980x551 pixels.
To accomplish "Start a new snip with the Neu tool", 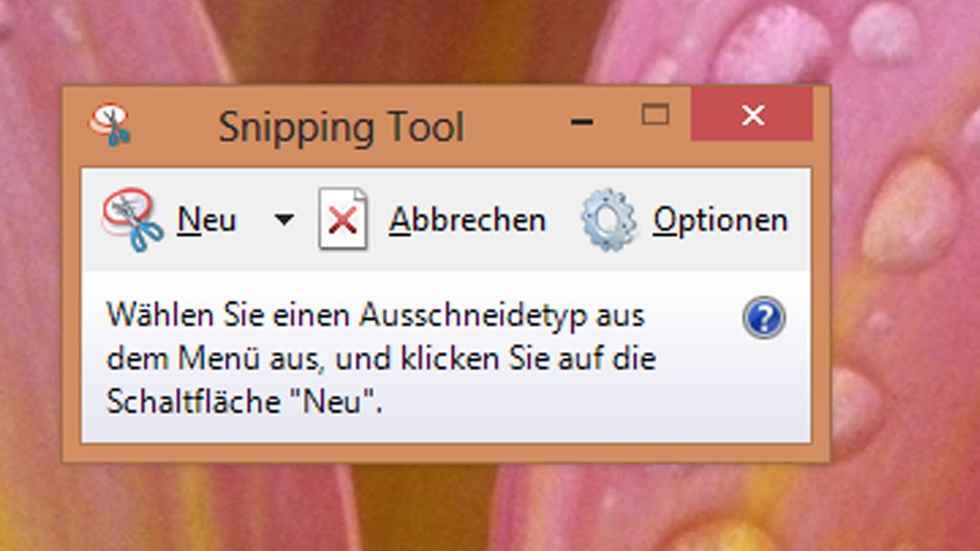I will pos(207,219).
